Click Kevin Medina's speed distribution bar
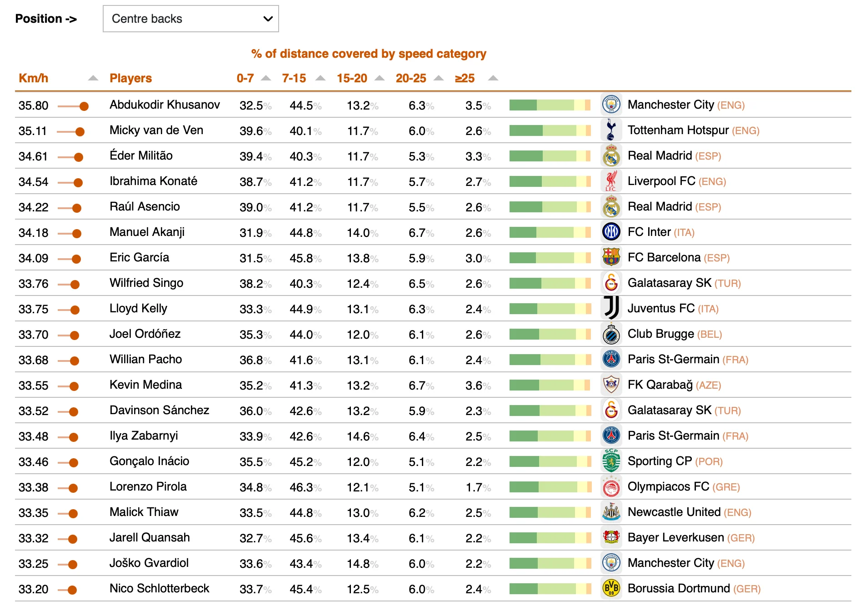The height and width of the screenshot is (616, 865). pos(550,386)
